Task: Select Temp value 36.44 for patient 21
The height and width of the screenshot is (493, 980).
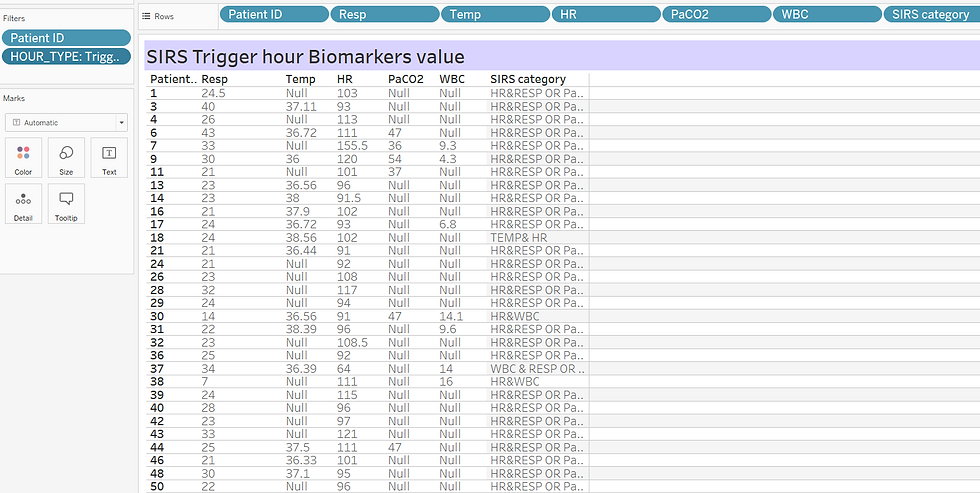Action: coord(301,251)
